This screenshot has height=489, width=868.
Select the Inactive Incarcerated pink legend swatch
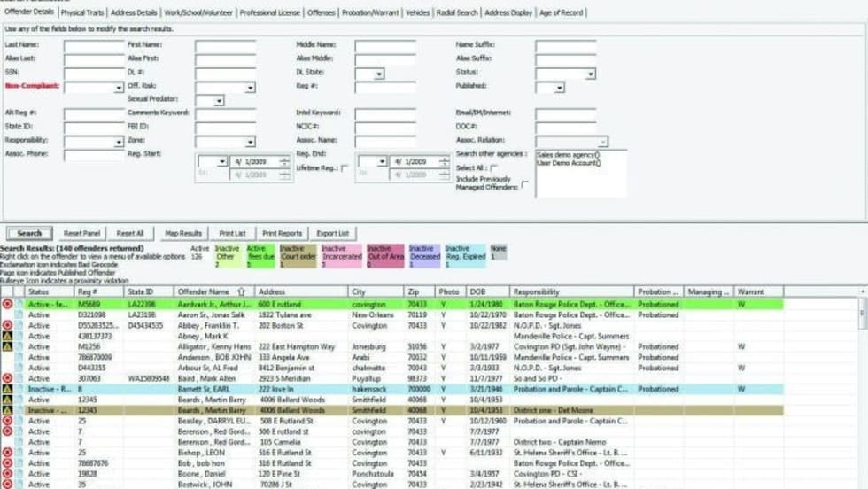(341, 256)
